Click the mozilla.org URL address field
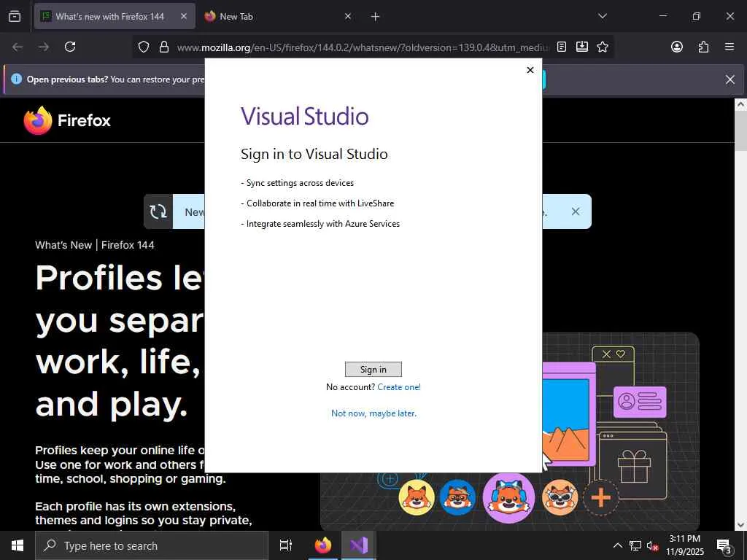The height and width of the screenshot is (560, 747). [x=363, y=47]
